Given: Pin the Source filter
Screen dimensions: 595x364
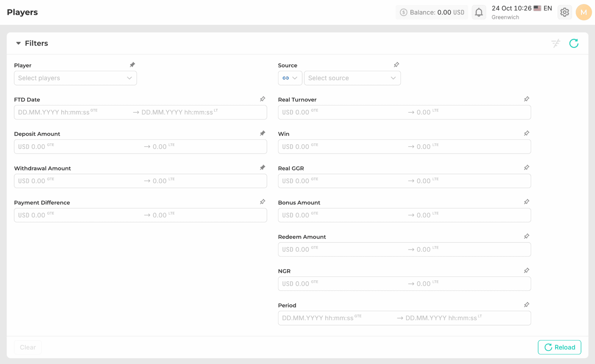Looking at the screenshot, I should 396,65.
